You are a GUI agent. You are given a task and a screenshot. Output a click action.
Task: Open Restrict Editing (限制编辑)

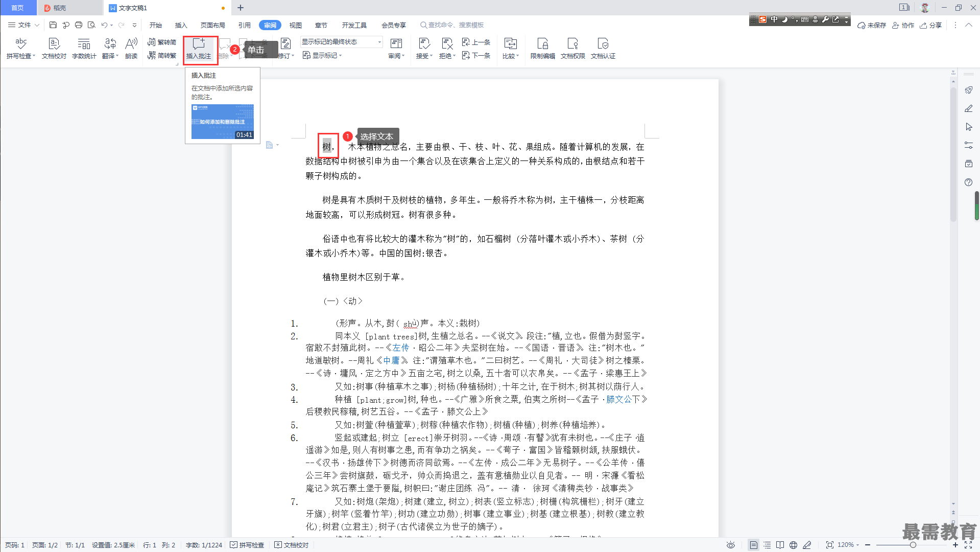pos(543,49)
